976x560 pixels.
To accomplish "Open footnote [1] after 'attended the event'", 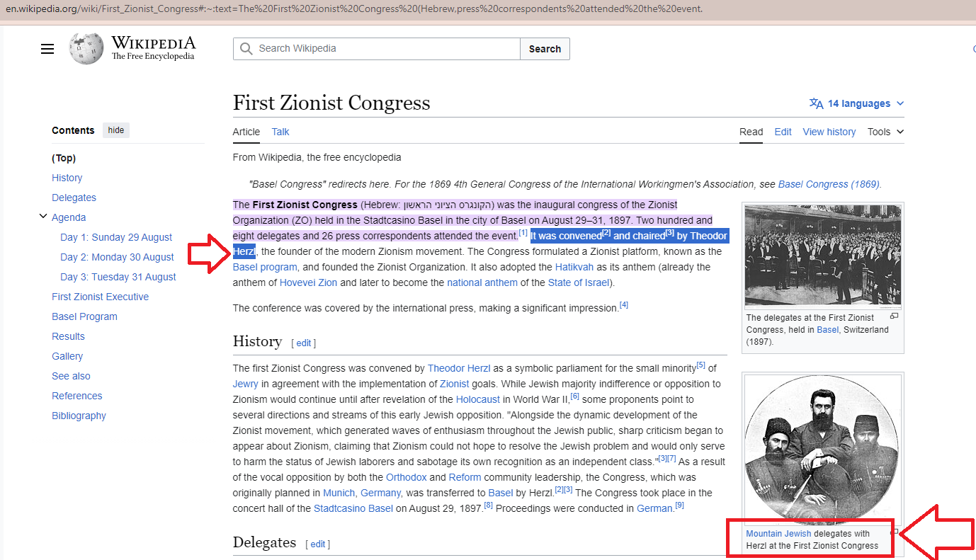I will click(523, 233).
